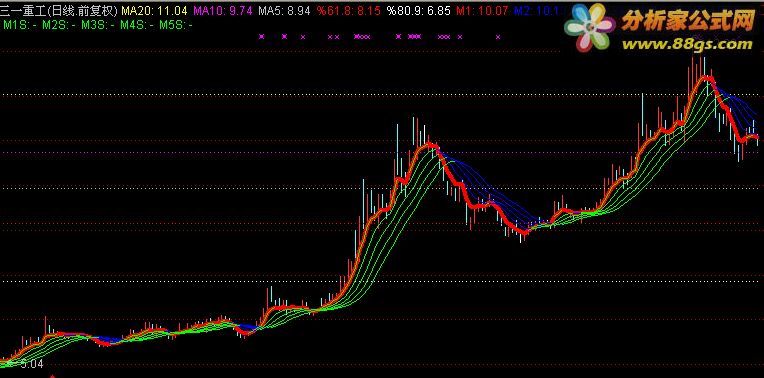
Task: Select the red %61.8 indicator label
Action: point(348,11)
